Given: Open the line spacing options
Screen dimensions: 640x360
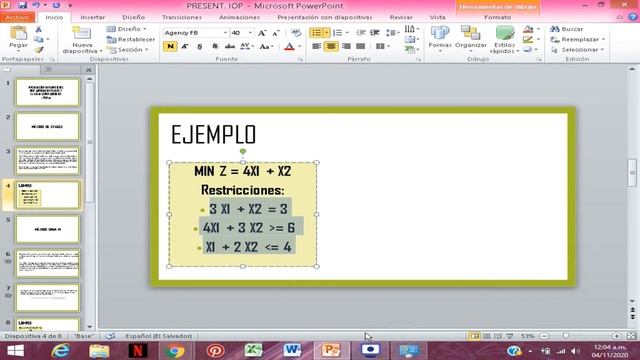Looking at the screenshot, I should point(392,33).
